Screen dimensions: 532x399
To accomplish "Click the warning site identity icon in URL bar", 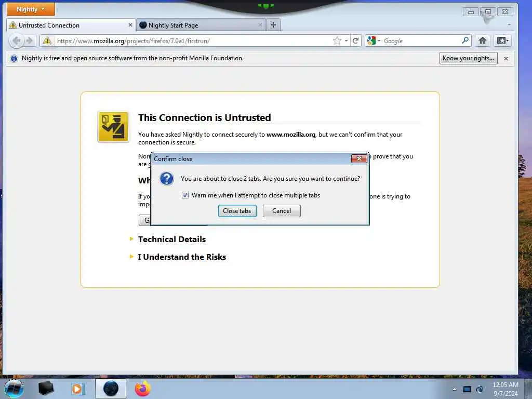I will [x=47, y=41].
